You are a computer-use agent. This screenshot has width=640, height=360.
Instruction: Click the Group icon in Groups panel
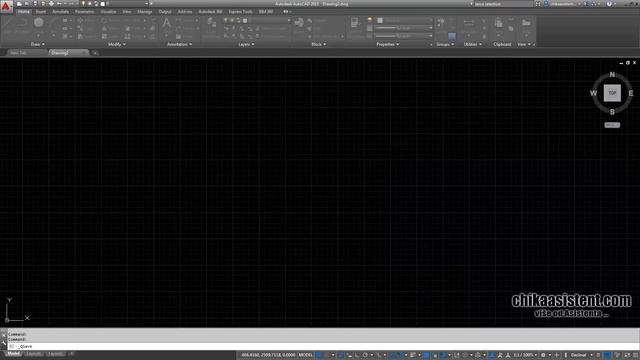click(x=441, y=22)
